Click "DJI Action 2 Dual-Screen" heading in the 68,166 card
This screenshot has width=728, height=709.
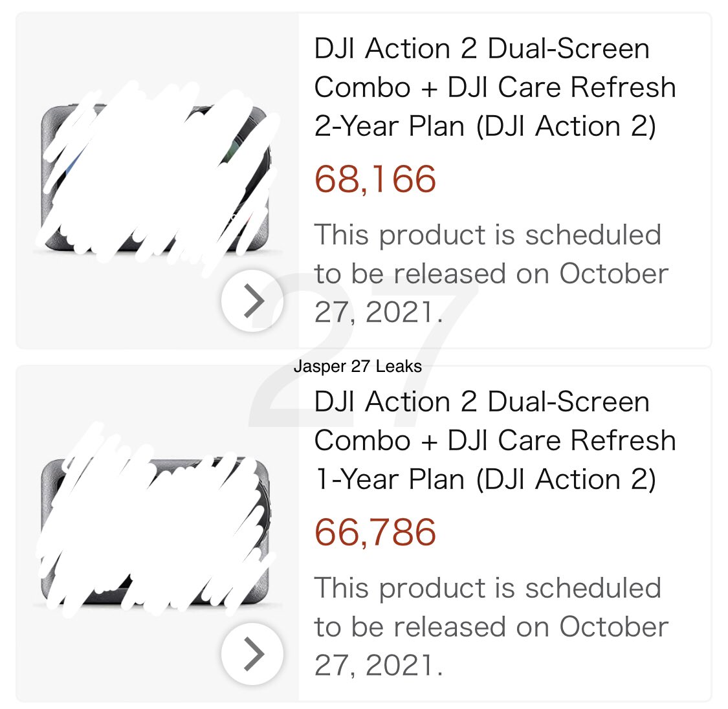click(481, 49)
